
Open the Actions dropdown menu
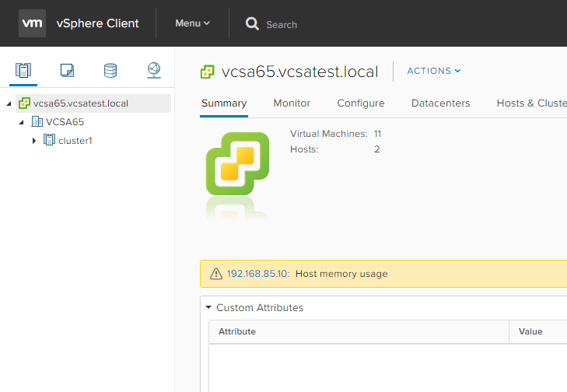point(434,71)
